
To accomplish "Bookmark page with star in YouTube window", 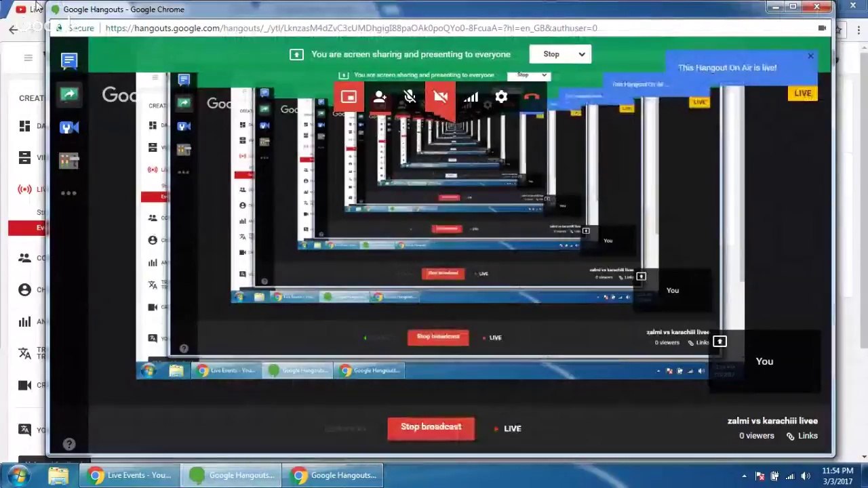I will click(x=839, y=30).
